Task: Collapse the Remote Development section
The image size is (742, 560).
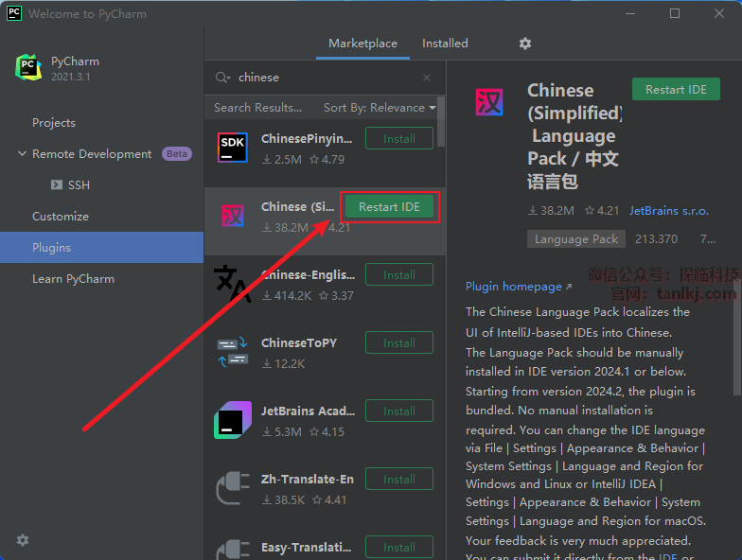Action: 22,153
